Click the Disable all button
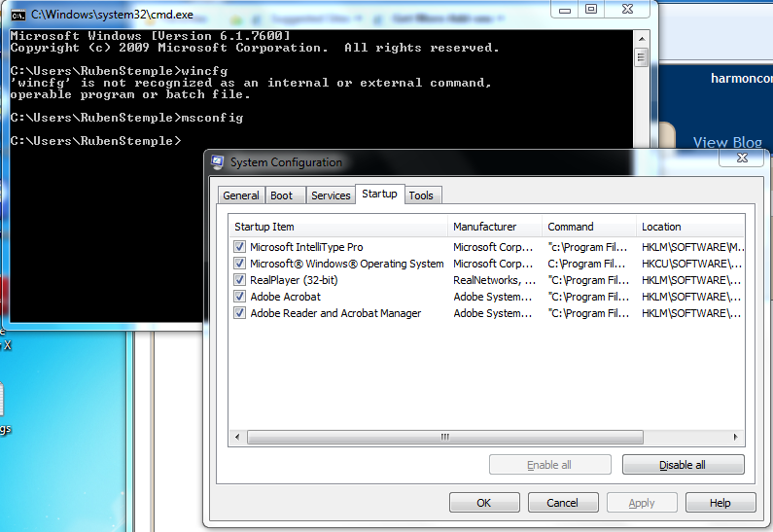The width and height of the screenshot is (773, 532). click(x=683, y=465)
